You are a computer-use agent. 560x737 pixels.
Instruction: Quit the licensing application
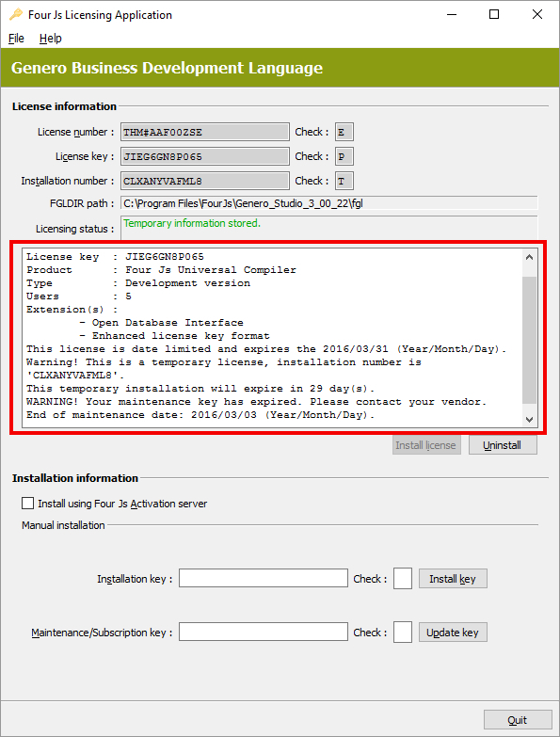[518, 720]
